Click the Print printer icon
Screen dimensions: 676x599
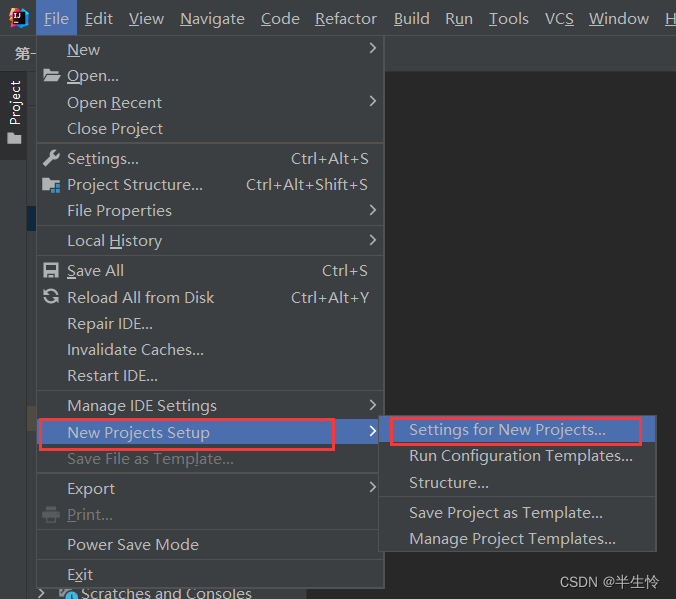tap(51, 514)
